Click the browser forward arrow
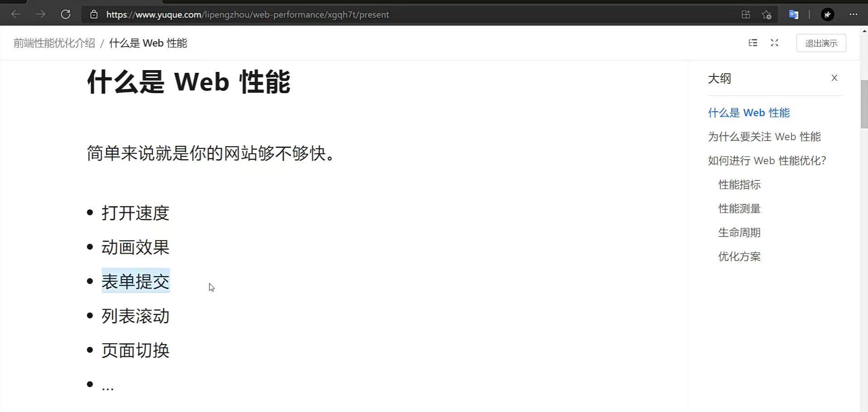The height and width of the screenshot is (412, 868). [x=41, y=14]
